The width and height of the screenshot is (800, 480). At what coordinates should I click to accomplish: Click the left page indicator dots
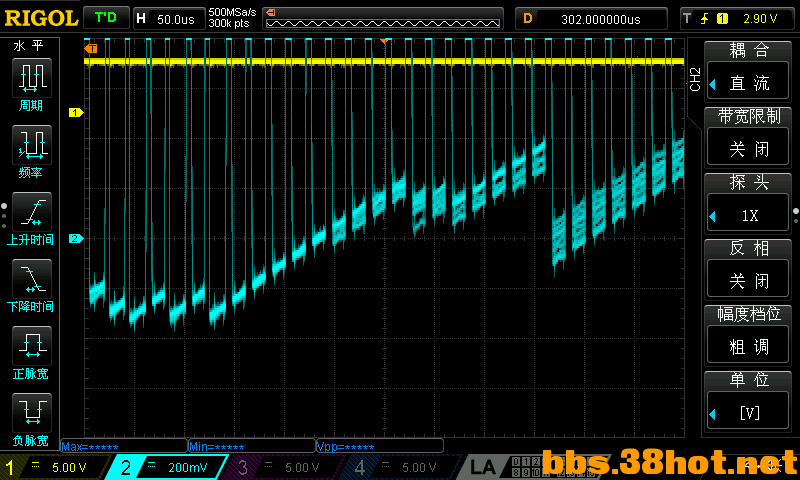(x=4, y=215)
